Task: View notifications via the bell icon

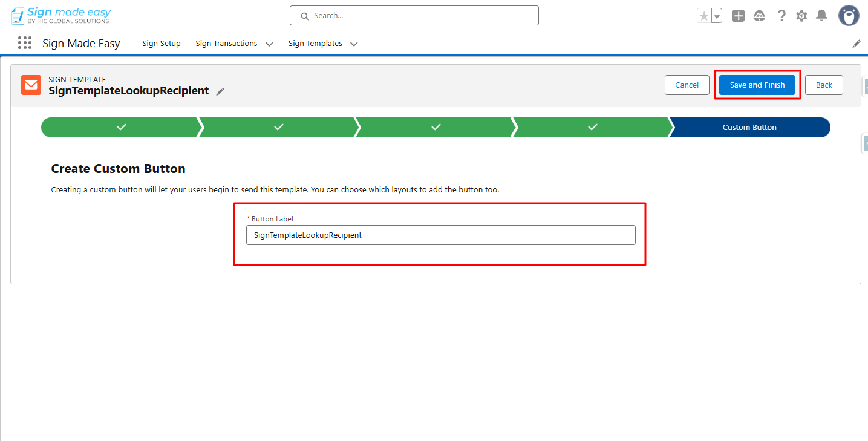Action: coord(821,16)
